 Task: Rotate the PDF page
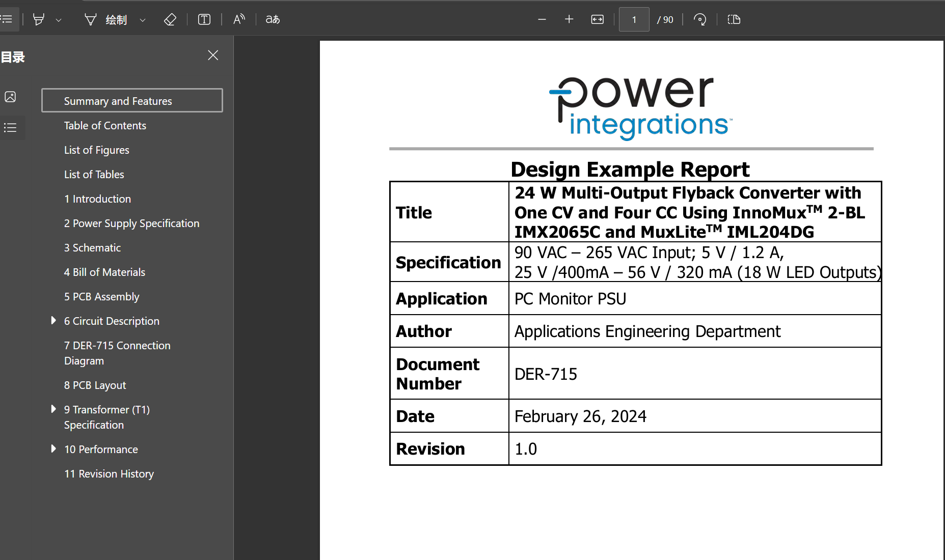(700, 19)
